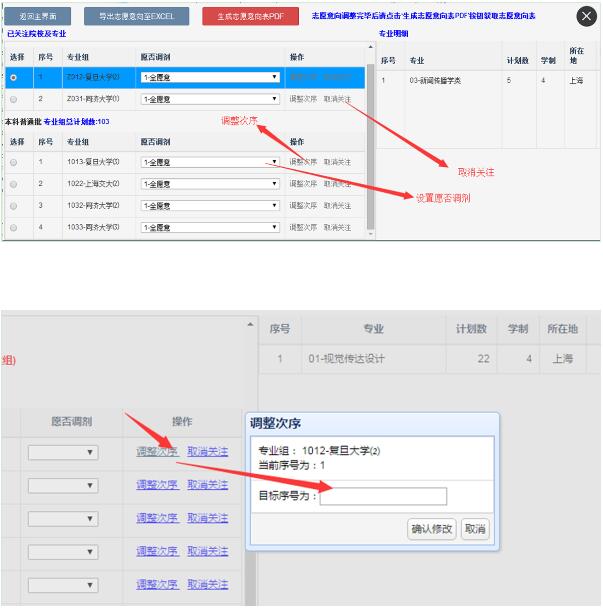Viewport: 603px width, 609px height.
Task: Open 愿否调剂 dropdown for 1022-上海交大(2)
Action: click(210, 184)
